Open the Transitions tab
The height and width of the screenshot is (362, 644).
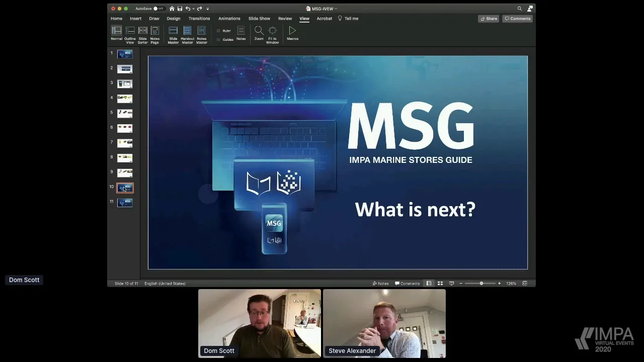point(199,19)
